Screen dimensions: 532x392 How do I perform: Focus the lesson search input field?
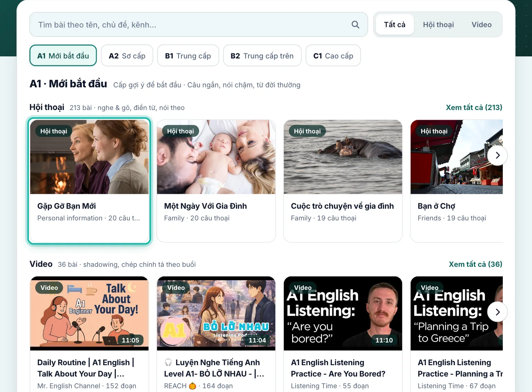199,24
